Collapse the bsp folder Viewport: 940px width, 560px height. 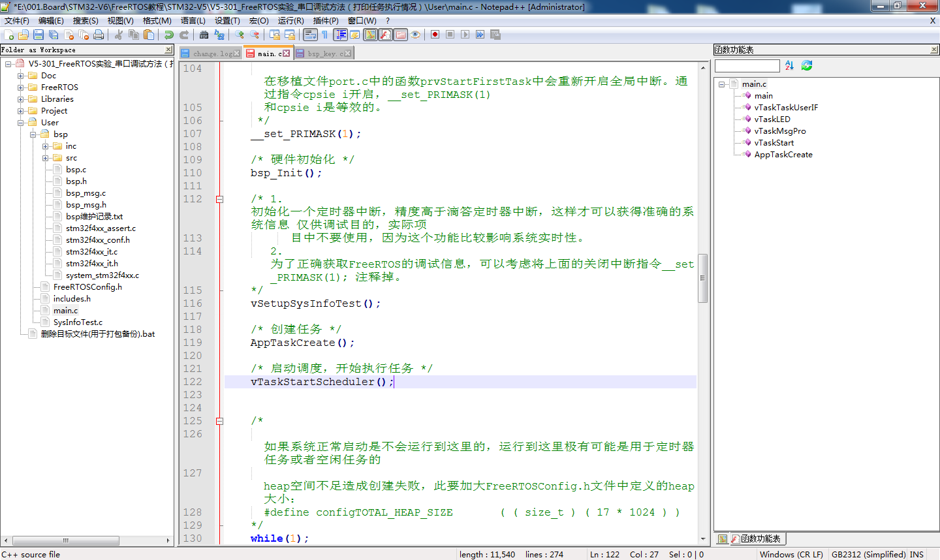[33, 134]
